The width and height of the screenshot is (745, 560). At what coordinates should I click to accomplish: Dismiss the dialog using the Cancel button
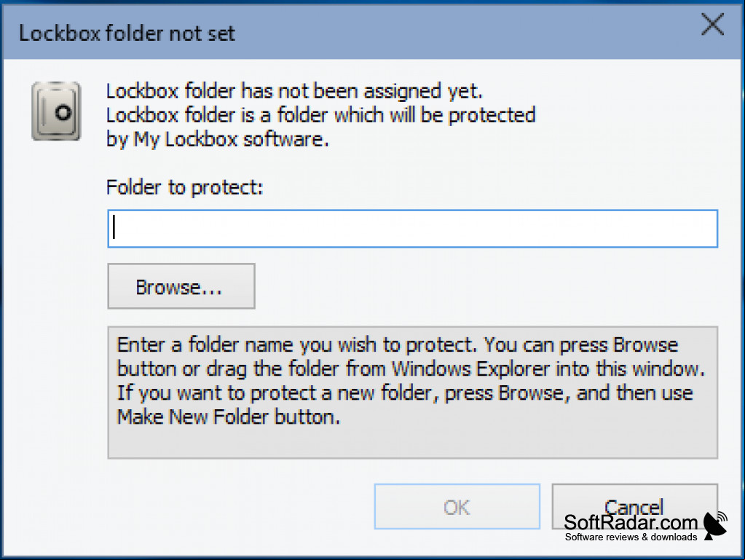pos(635,506)
